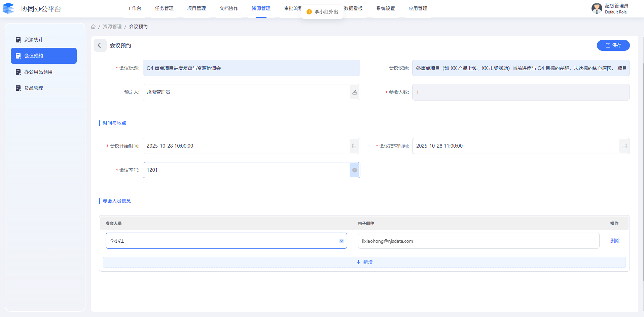Click 删除 link for 李小红 row

[x=615, y=241]
